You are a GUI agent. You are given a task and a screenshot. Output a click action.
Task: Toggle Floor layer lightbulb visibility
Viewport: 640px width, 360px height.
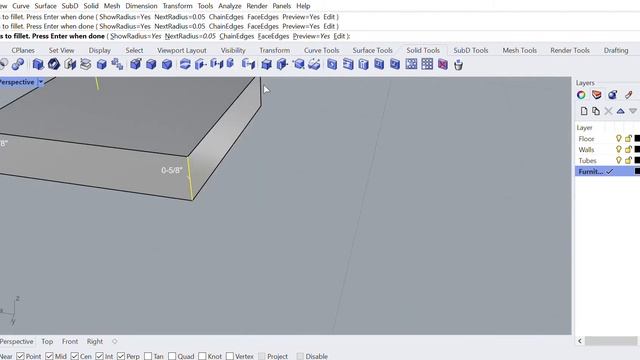(619, 139)
